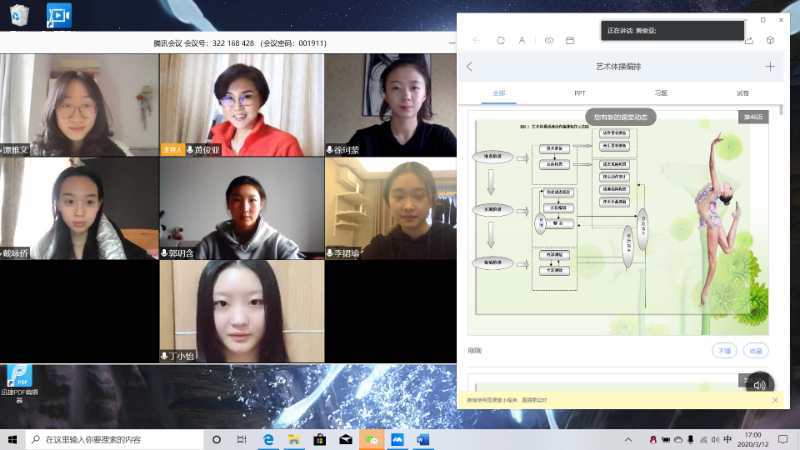Image resolution: width=800 pixels, height=450 pixels.
Task: Click the 不懂 button under the slide
Action: coord(723,351)
